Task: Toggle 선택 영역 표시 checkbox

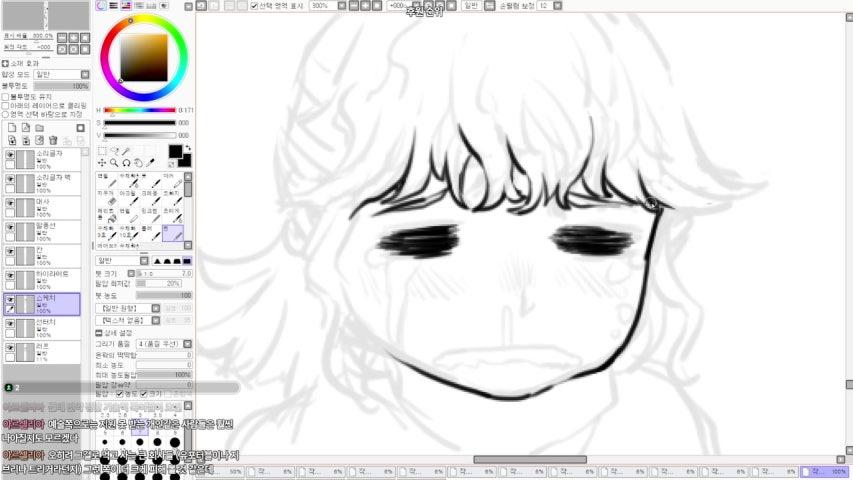Action: point(254,5)
